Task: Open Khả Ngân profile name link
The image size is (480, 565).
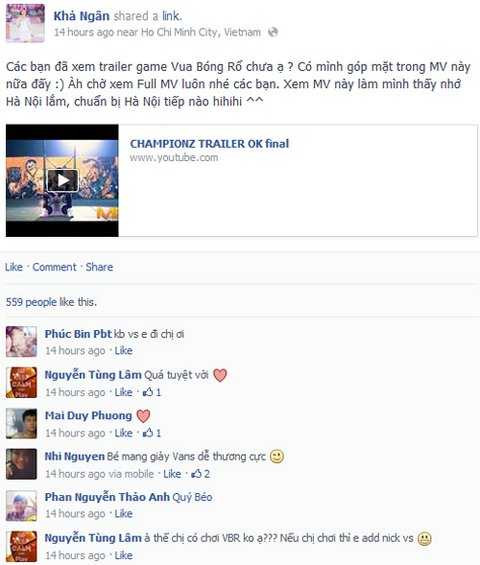Action: pos(81,16)
